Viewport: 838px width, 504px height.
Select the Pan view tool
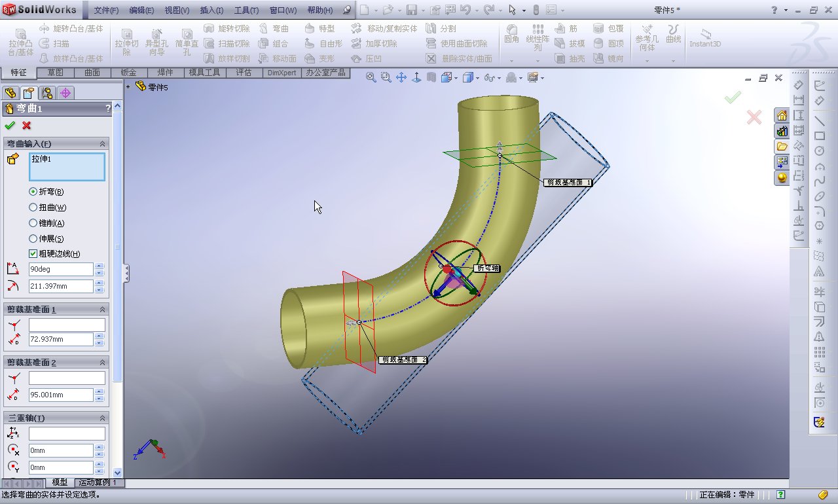tap(401, 77)
